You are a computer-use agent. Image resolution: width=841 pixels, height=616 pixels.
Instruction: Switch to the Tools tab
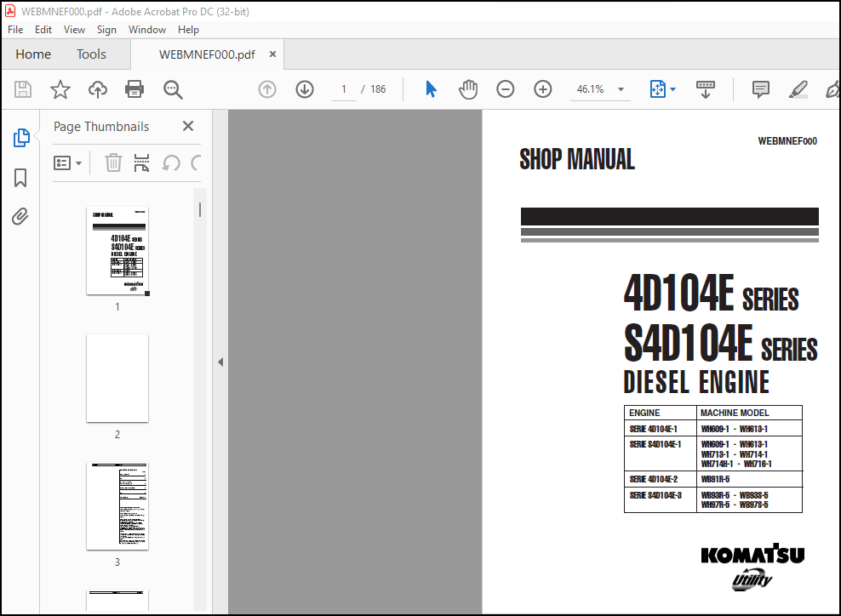pos(91,54)
